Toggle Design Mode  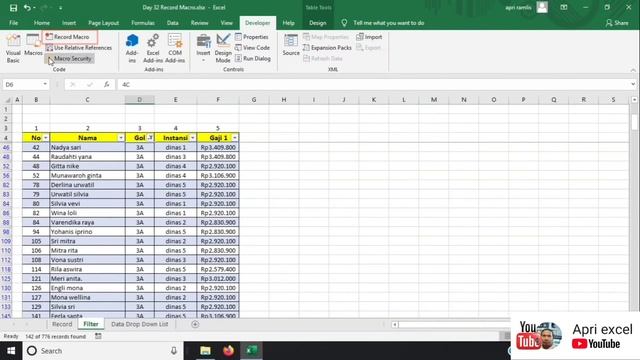point(223,48)
